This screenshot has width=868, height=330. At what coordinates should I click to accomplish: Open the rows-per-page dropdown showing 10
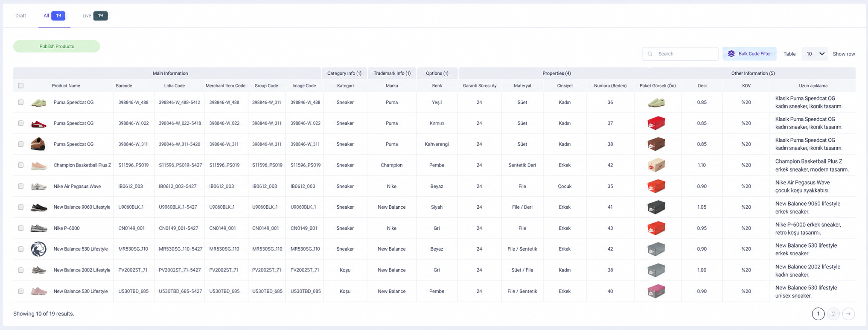click(x=815, y=54)
